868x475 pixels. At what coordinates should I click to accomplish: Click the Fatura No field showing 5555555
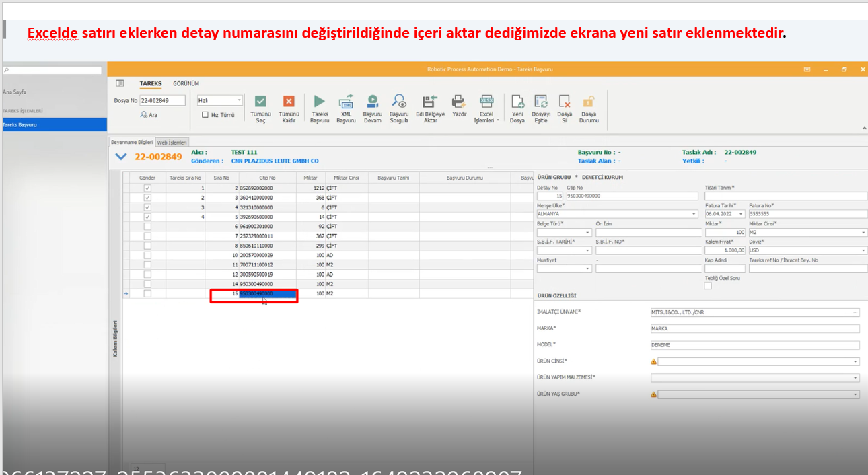pos(807,214)
